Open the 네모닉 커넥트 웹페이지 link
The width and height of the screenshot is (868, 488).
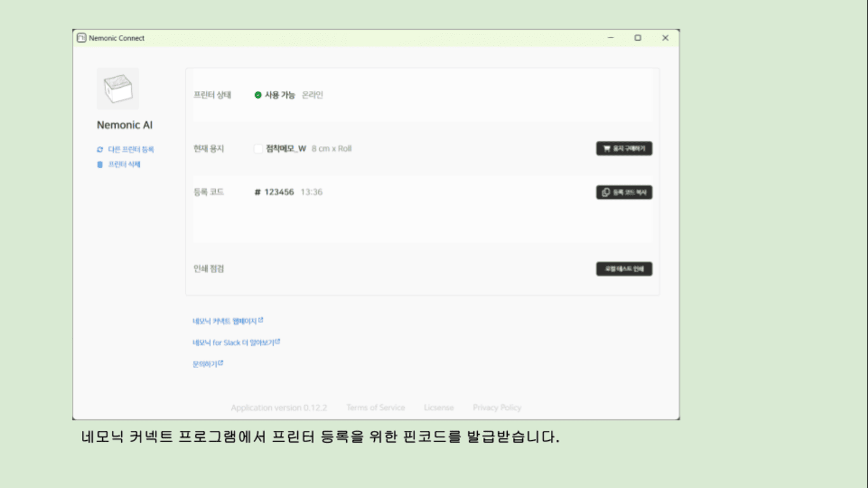(x=227, y=321)
